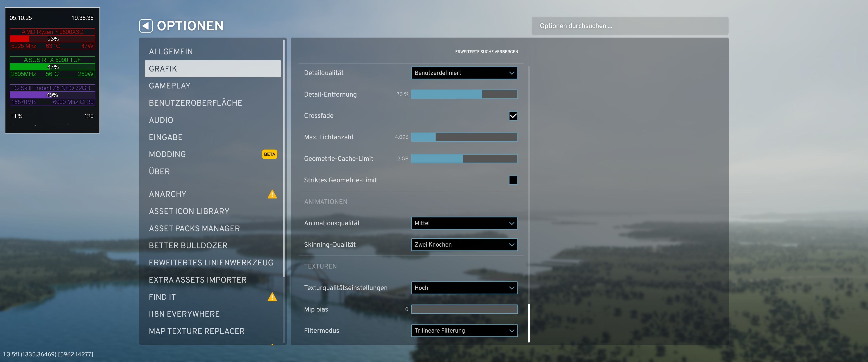Click the Detail-Entfernung slider
The height and width of the screenshot is (362, 868).
click(464, 95)
